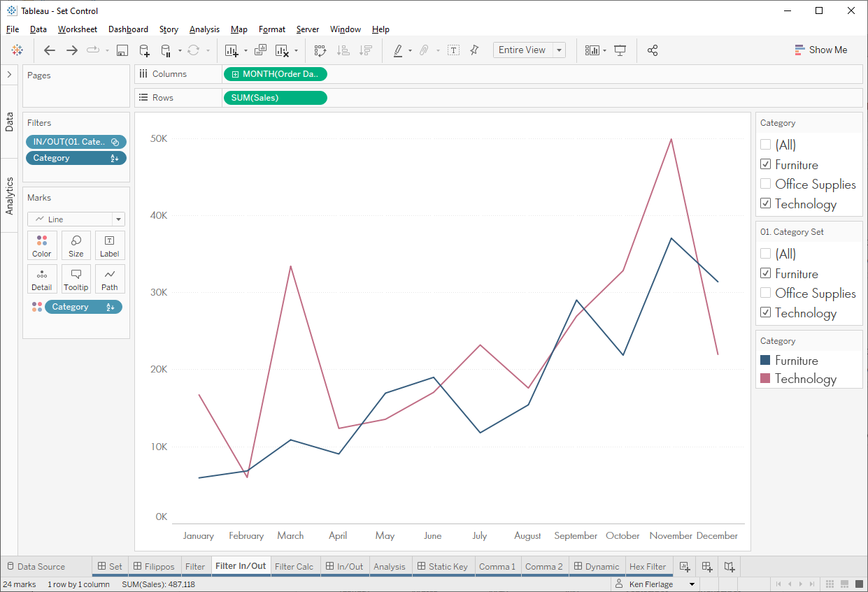This screenshot has height=592, width=868.
Task: Switch to the Filter Calc sheet tab
Action: tap(294, 566)
